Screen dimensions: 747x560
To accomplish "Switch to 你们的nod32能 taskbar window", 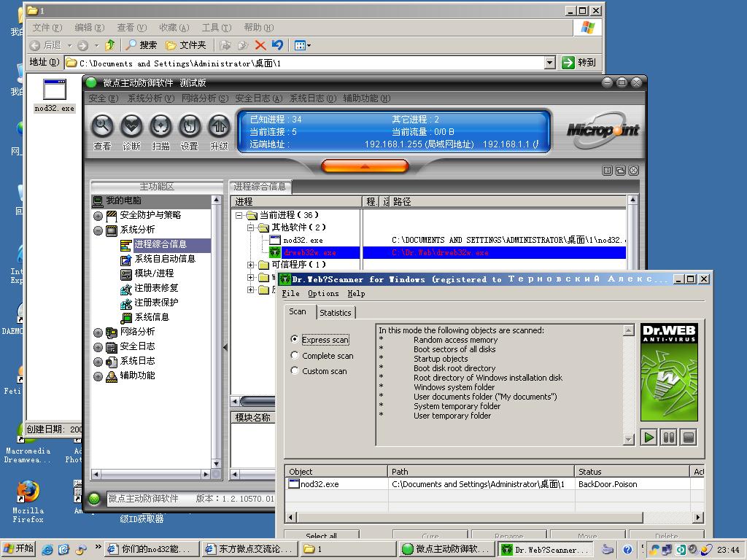I will [152, 549].
